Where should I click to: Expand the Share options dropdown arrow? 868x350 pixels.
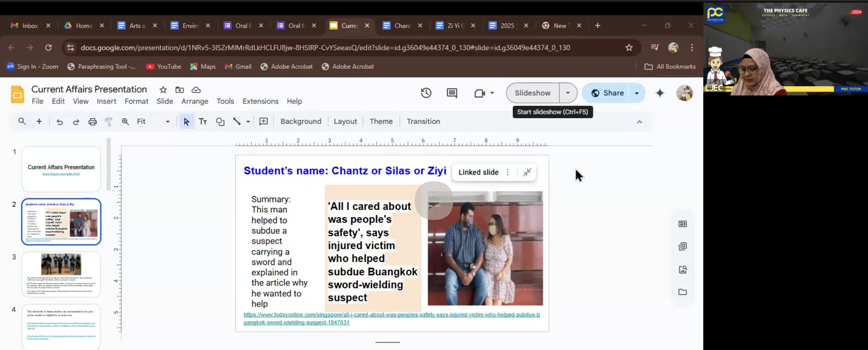click(x=637, y=93)
